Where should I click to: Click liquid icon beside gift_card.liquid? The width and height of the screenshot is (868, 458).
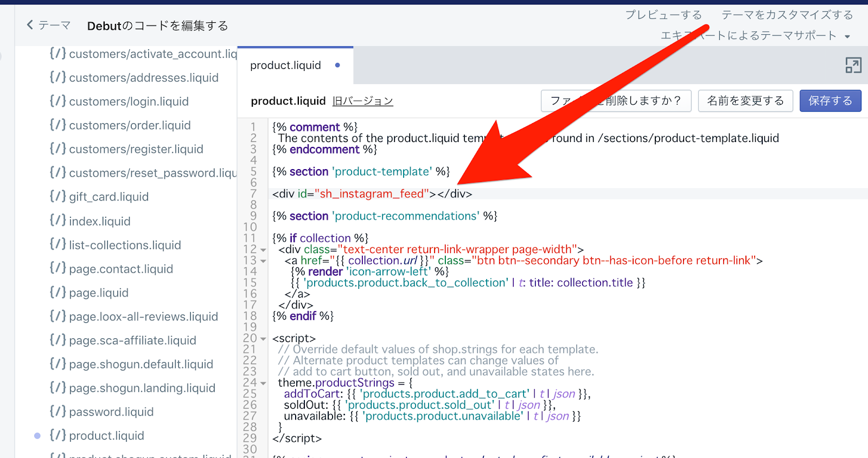click(x=58, y=197)
